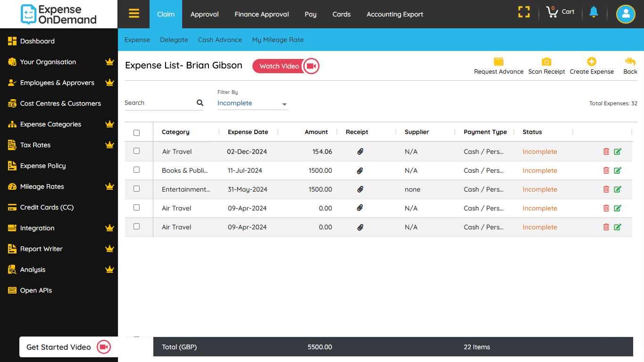Open the Filter By Incomplete dropdown

pyautogui.click(x=253, y=103)
